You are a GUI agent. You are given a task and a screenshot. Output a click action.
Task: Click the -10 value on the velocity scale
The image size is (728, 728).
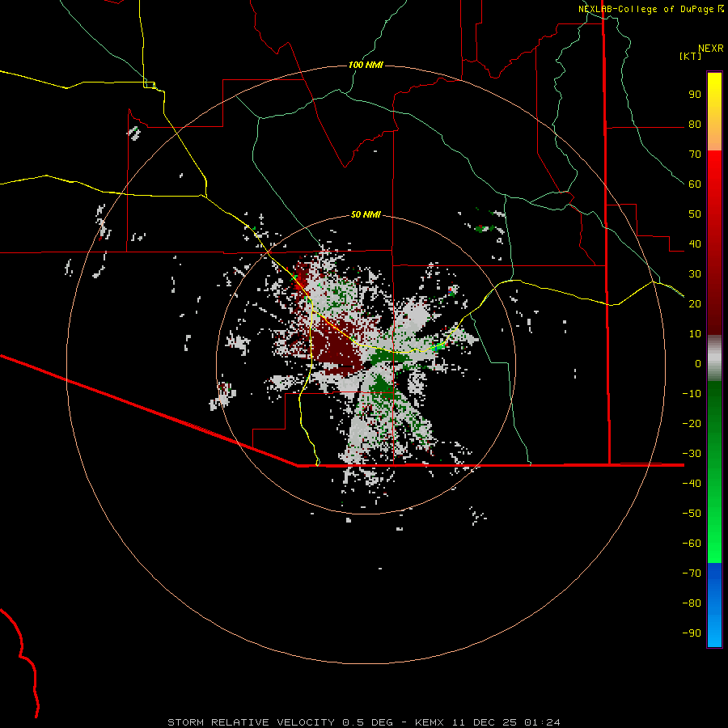pos(692,394)
